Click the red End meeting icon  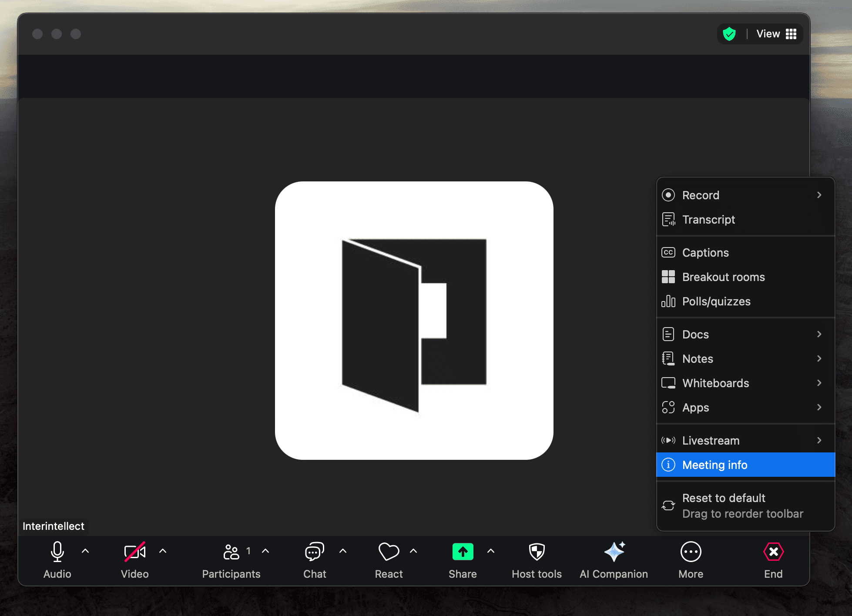coord(773,552)
